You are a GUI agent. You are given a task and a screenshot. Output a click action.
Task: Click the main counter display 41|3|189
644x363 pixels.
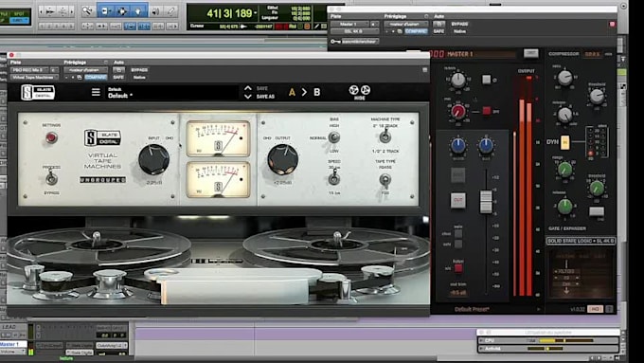pos(229,13)
